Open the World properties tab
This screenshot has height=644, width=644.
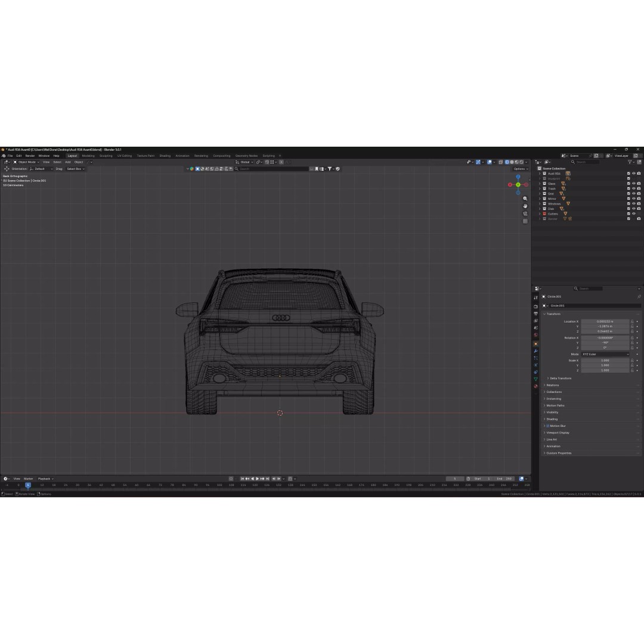click(x=535, y=335)
